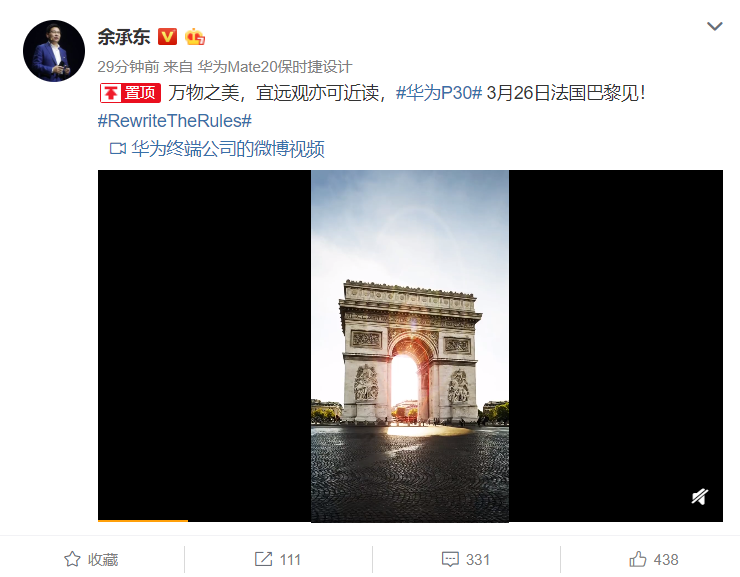Viewport: 740px width, 577px height.
Task: Open the 331 comments section
Action: pos(466,560)
